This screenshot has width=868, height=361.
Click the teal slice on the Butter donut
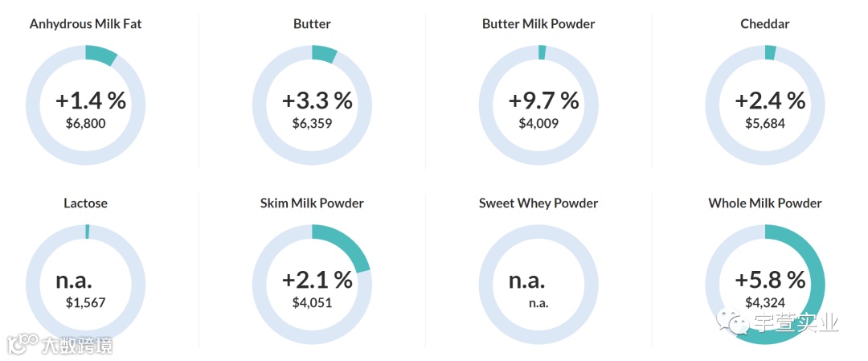pos(323,53)
